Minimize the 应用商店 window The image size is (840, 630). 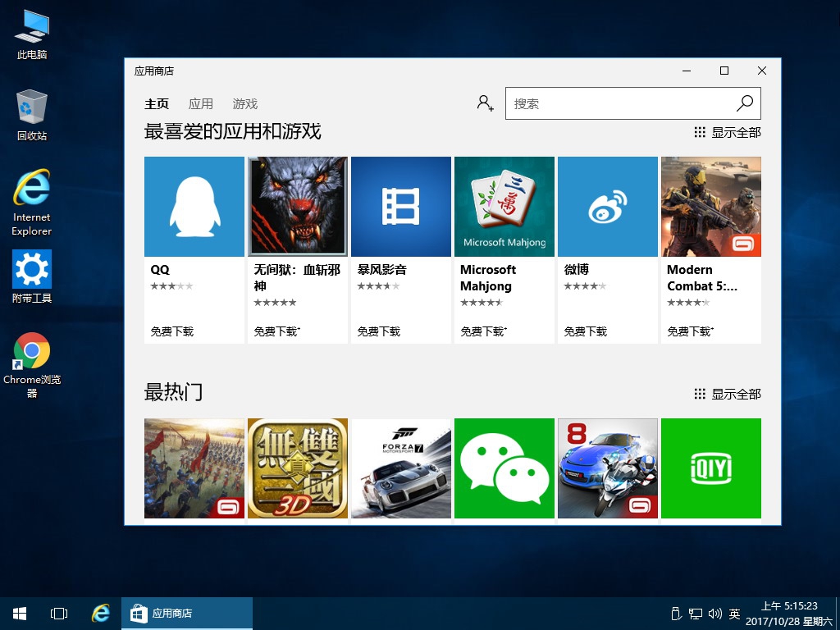(x=687, y=71)
